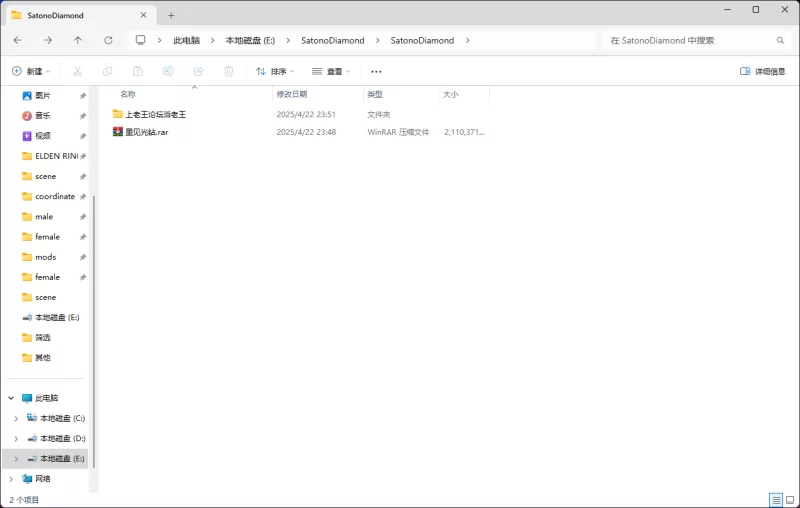Click the search magnifier icon
Viewport: 800px width, 508px height.
point(780,40)
